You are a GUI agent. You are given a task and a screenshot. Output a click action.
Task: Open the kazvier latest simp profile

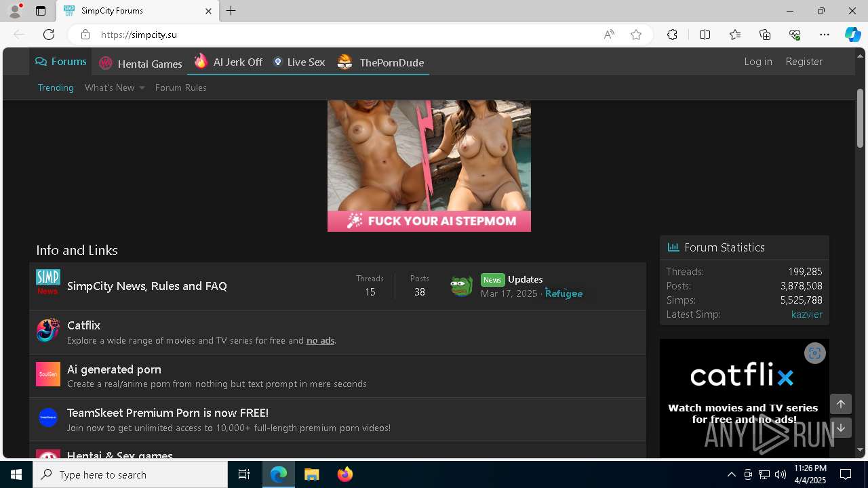click(806, 314)
